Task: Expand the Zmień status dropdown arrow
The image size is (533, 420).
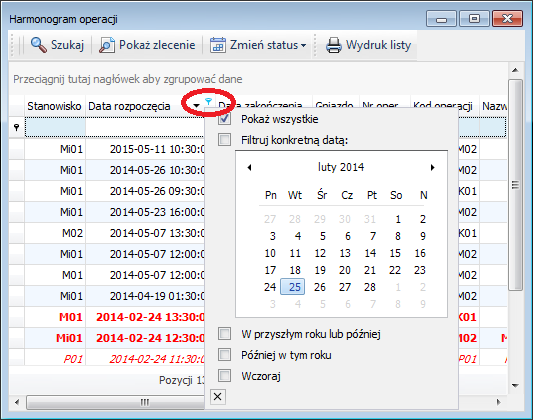Action: (303, 45)
